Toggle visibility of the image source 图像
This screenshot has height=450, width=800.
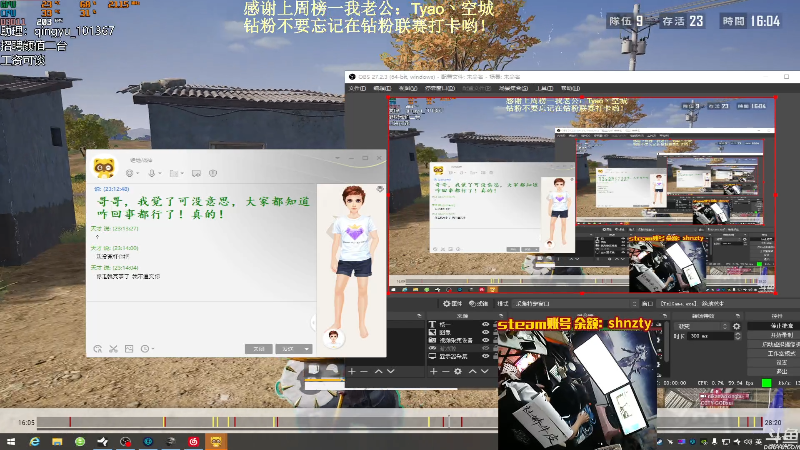pos(485,332)
